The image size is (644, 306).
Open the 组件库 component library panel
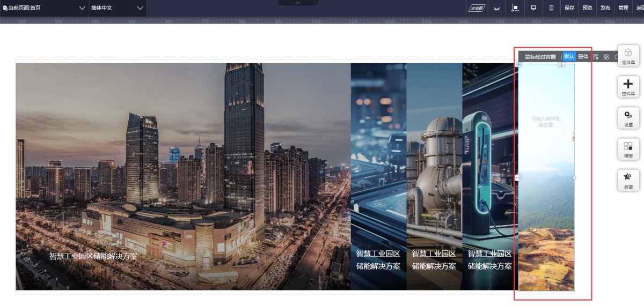click(628, 56)
